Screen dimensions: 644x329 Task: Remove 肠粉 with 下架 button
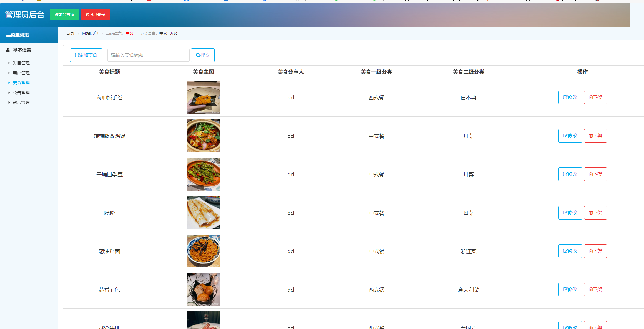point(596,213)
